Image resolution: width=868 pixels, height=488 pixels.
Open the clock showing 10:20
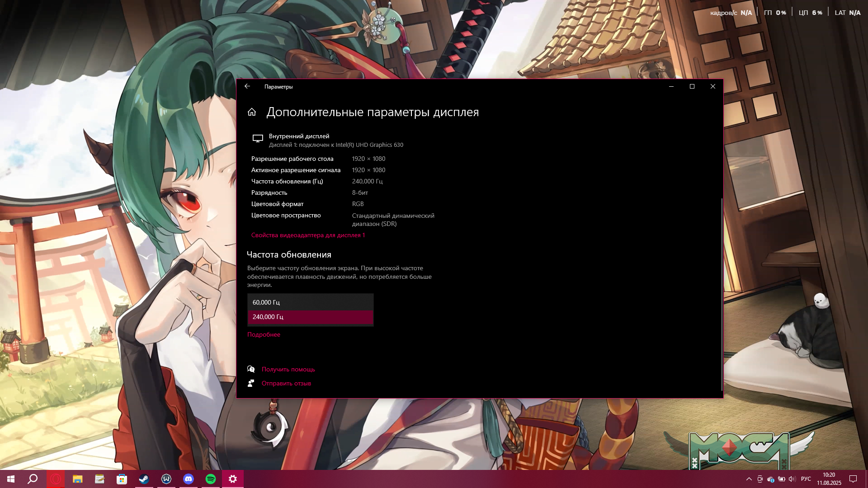click(829, 479)
